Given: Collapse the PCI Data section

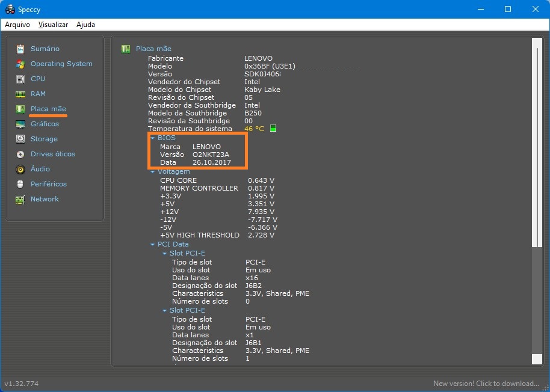Looking at the screenshot, I should 153,245.
